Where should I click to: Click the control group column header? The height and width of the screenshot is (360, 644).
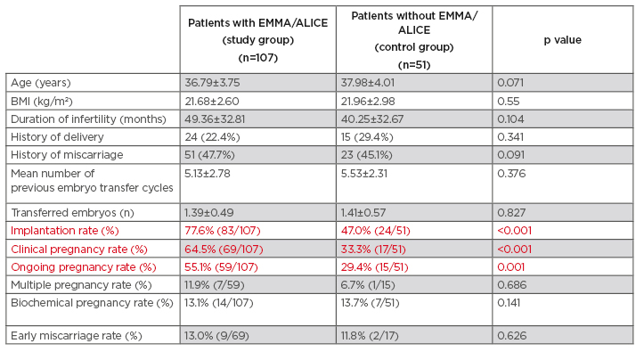(x=413, y=40)
